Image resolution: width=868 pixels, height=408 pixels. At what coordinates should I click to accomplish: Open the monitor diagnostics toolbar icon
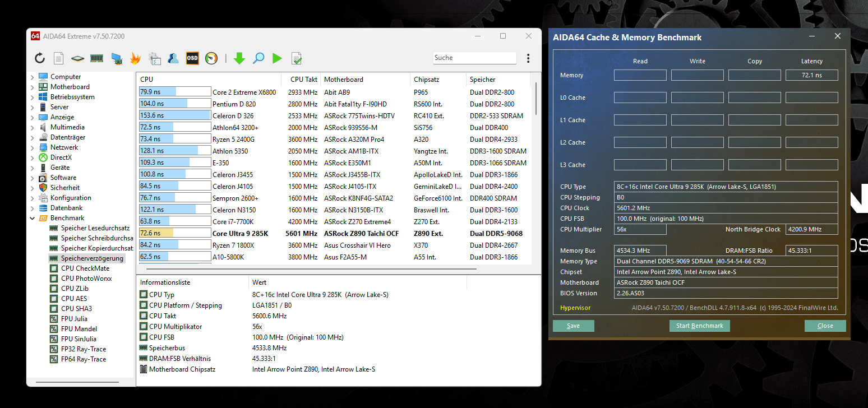117,58
